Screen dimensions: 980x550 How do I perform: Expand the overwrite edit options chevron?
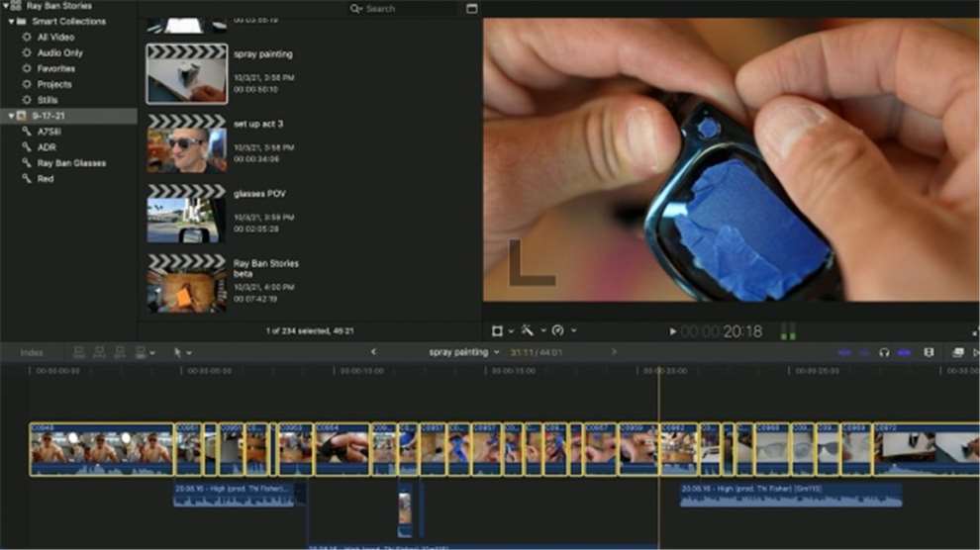pos(152,353)
